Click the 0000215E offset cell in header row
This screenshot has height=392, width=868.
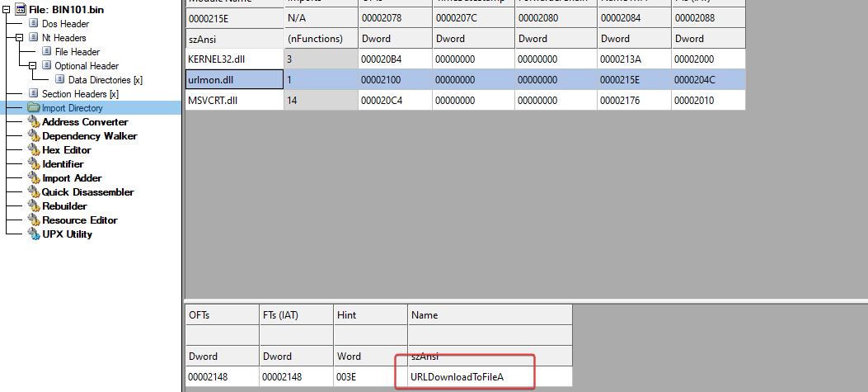click(x=235, y=17)
